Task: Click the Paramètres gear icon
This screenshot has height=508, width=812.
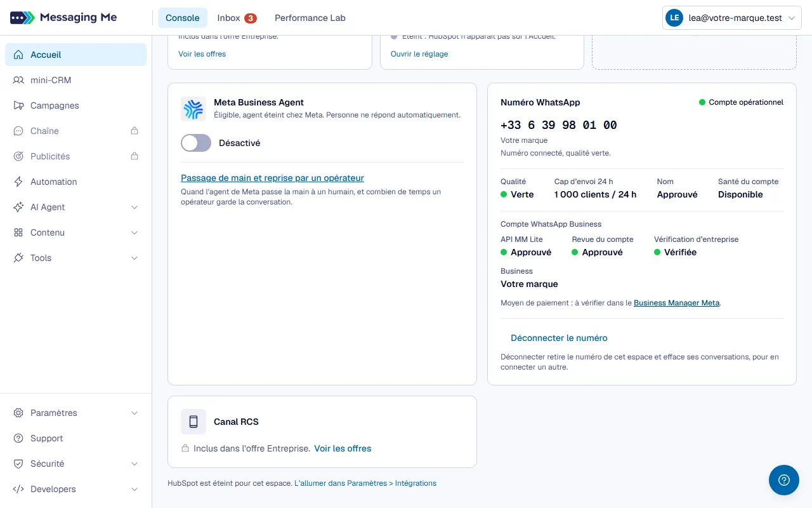Action: pos(18,413)
